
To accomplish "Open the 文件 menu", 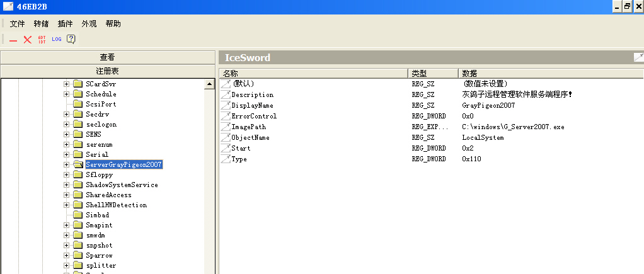I will 17,24.
